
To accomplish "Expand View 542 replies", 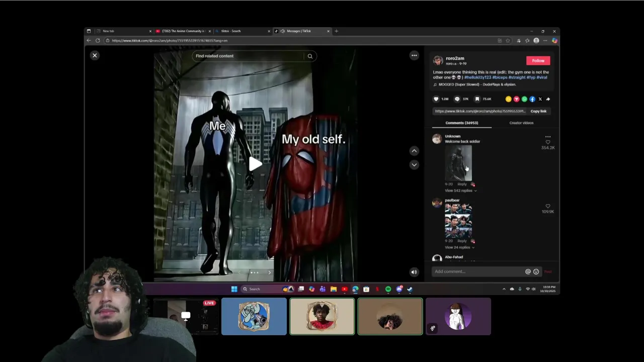I will [460, 191].
